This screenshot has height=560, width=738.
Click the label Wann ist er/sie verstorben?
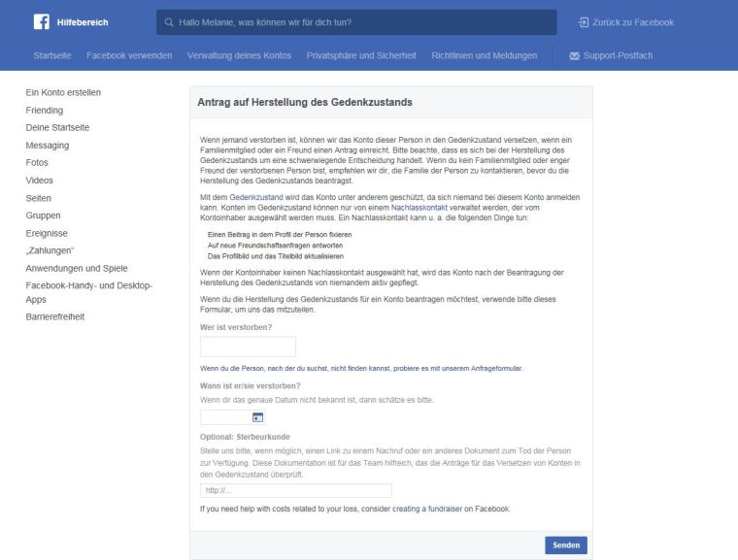tap(250, 386)
